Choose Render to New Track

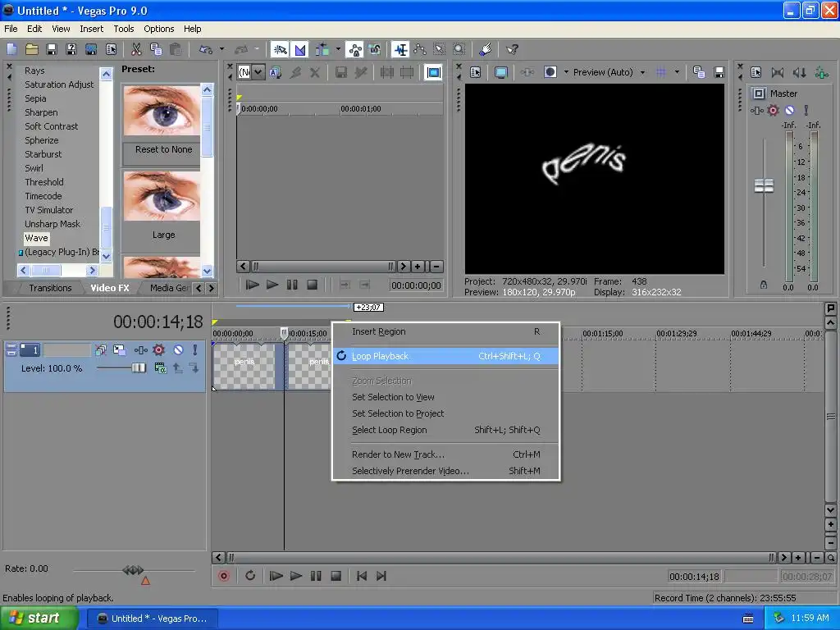pyautogui.click(x=445, y=454)
